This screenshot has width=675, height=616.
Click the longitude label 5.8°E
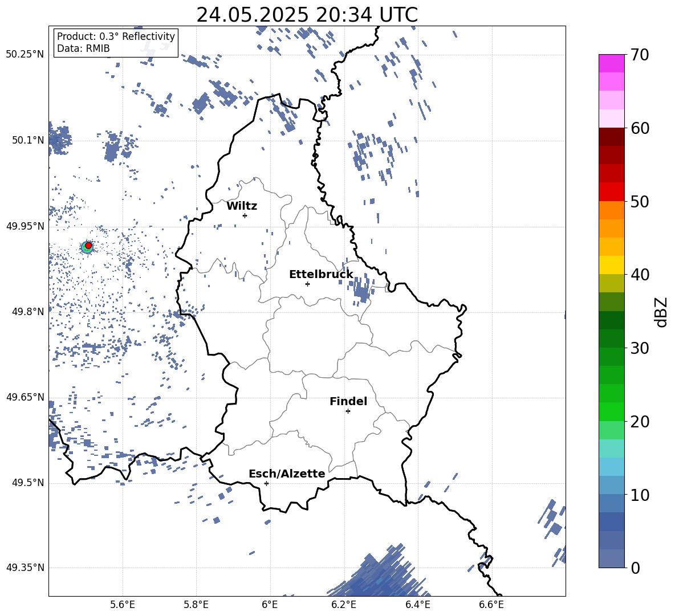point(196,605)
